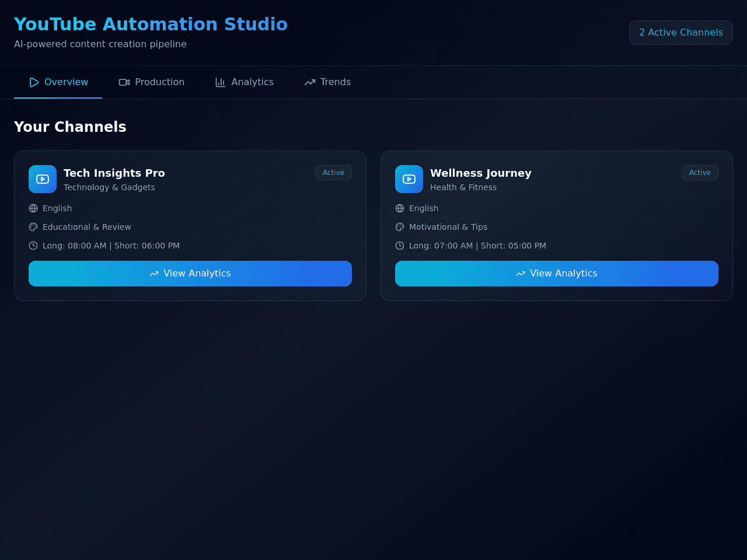Click the Active badge on Wellness Journey
Image resolution: width=747 pixels, height=560 pixels.
(700, 173)
